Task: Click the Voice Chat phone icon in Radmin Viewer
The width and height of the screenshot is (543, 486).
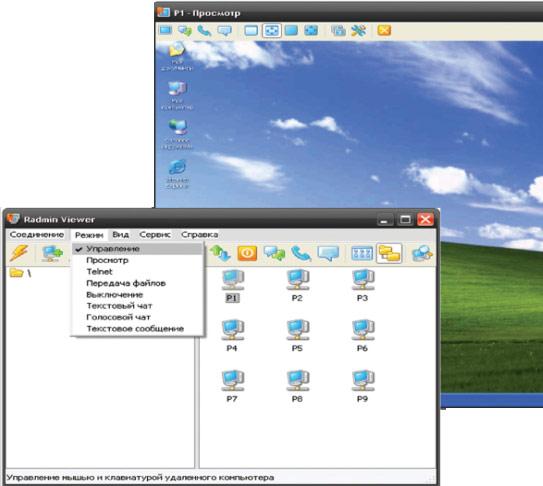Action: point(301,253)
